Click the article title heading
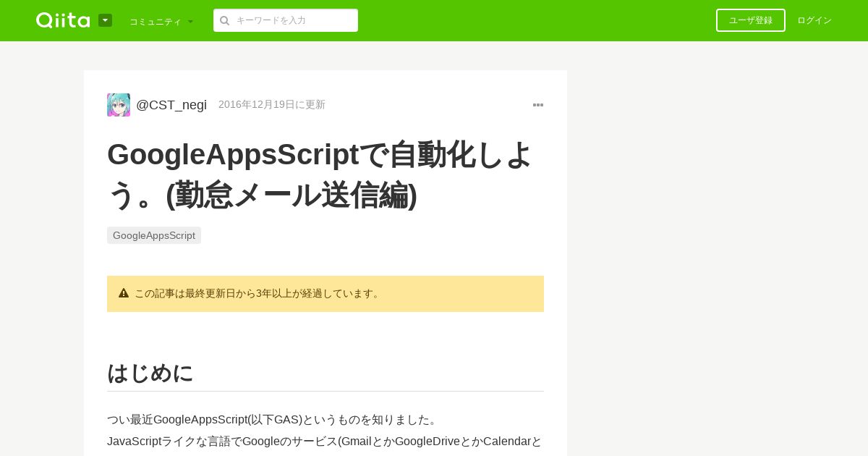868x456 pixels. pos(320,174)
